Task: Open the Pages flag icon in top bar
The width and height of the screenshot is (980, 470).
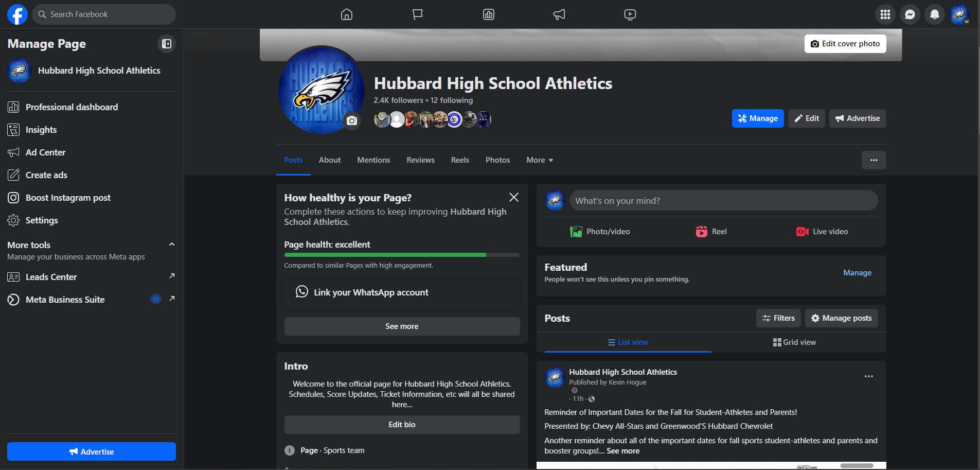Action: pyautogui.click(x=418, y=14)
